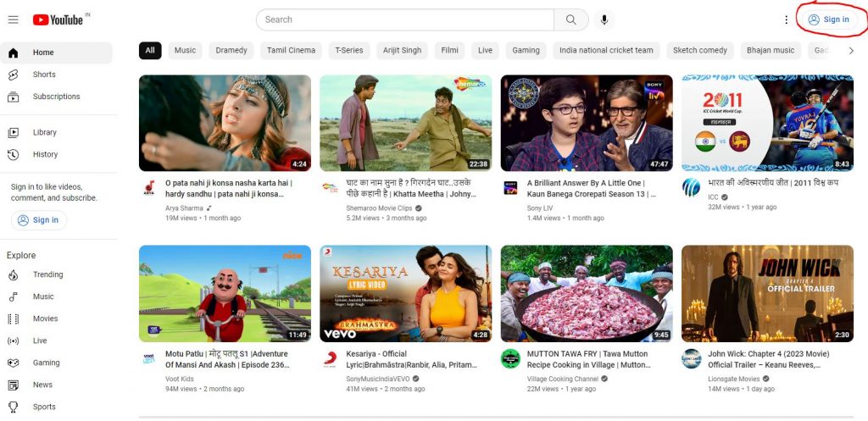
Task: Open Subscriptions in sidebar
Action: [56, 97]
